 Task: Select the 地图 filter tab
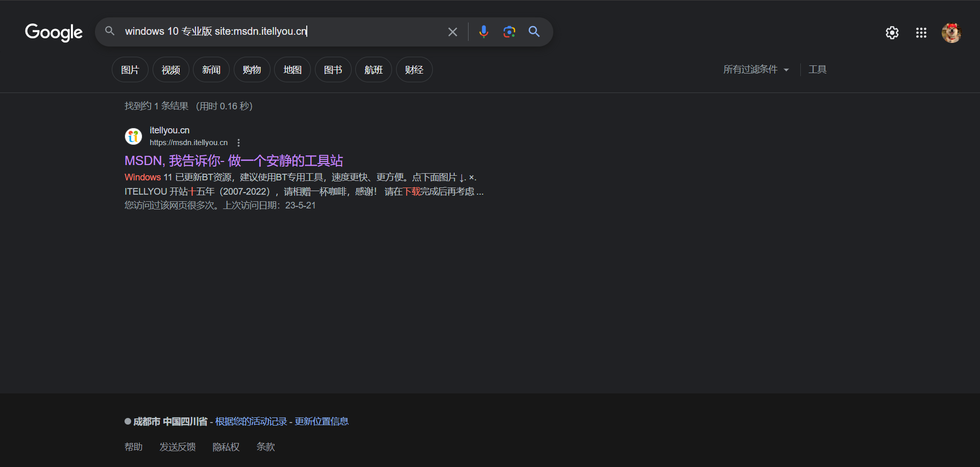coord(292,69)
